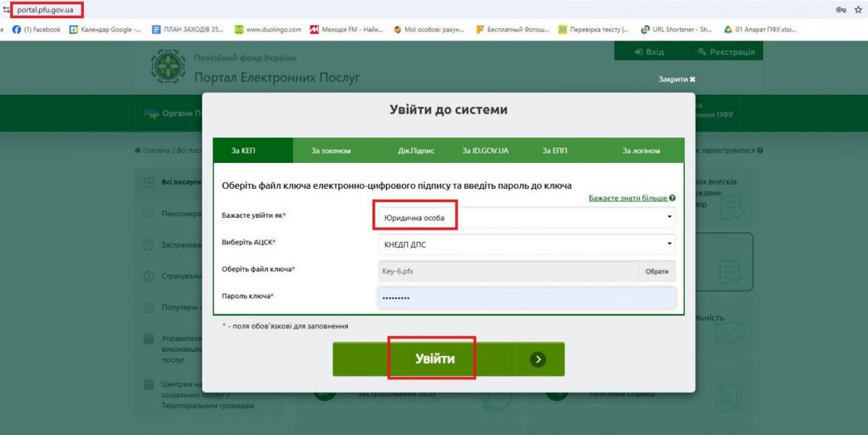Click the Facebook bookmark icon
The width and height of the screenshot is (868, 435).
point(17,30)
